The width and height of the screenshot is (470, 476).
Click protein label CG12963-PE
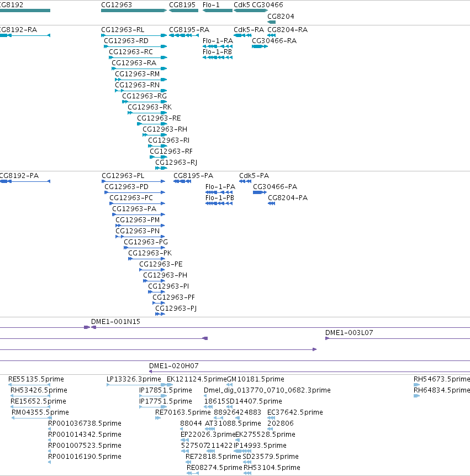coord(161,264)
